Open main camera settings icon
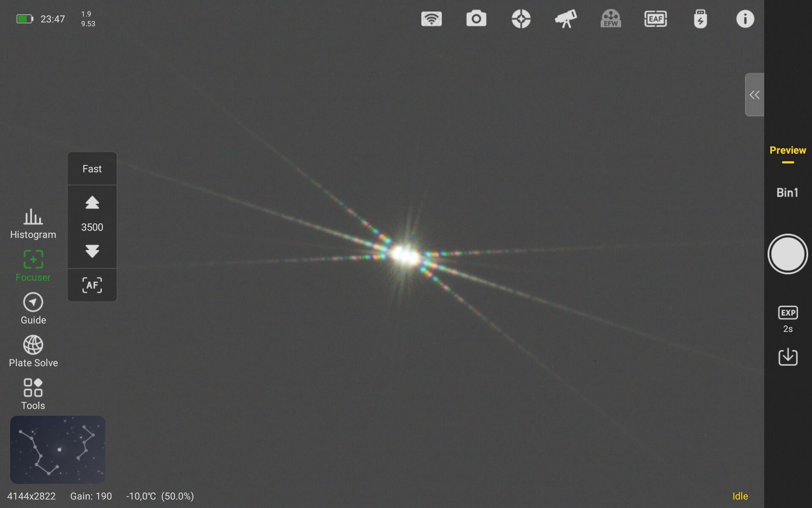The image size is (812, 508). point(476,19)
